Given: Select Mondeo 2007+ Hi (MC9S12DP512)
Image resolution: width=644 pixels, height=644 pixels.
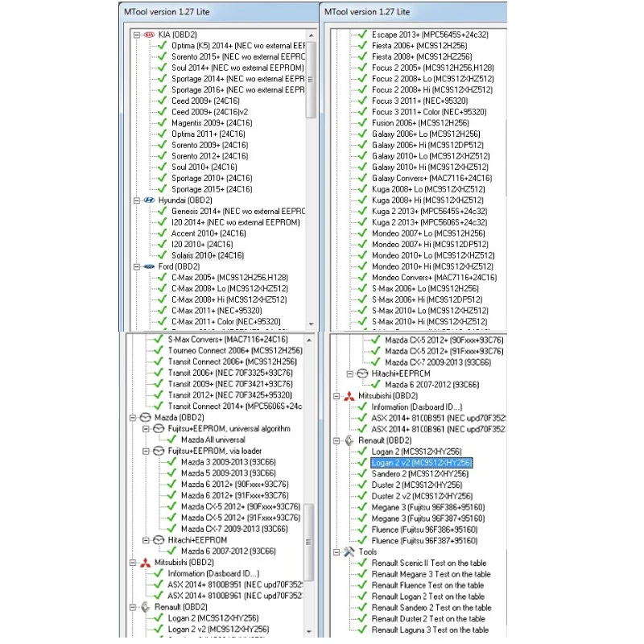Looking at the screenshot, I should 430,245.
